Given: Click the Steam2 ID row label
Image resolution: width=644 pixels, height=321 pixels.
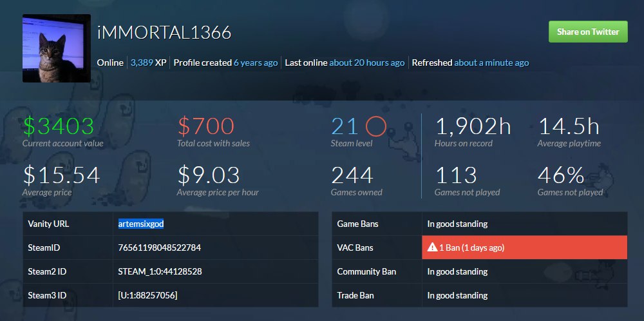Looking at the screenshot, I should pyautogui.click(x=47, y=271).
